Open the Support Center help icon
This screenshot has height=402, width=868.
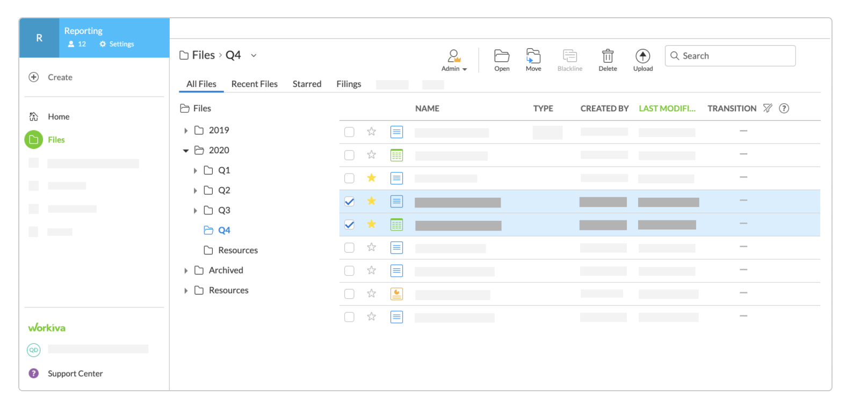pos(34,374)
